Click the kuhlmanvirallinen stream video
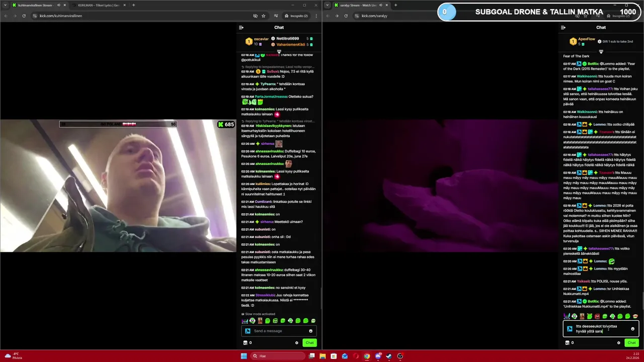 pos(118,186)
